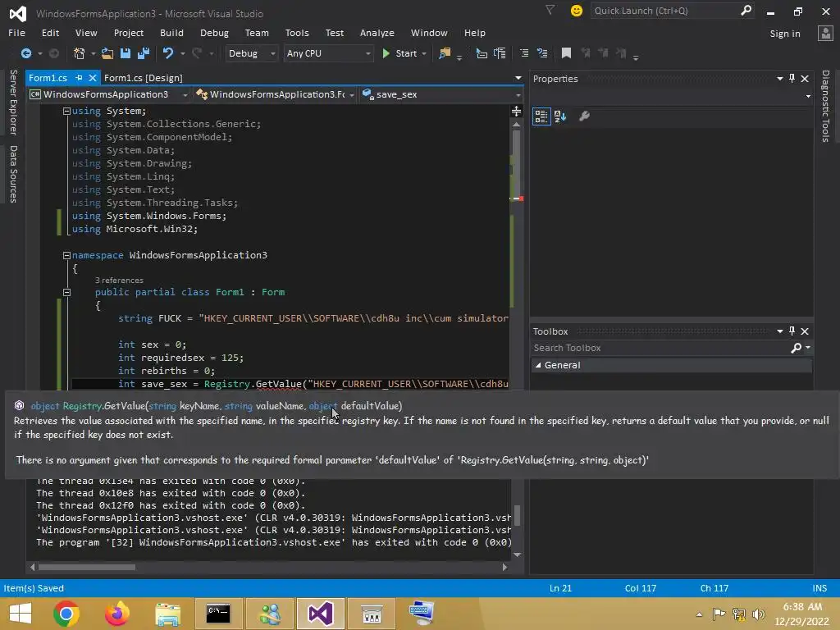
Task: Open File Explorer from the taskbar
Action: 167,614
